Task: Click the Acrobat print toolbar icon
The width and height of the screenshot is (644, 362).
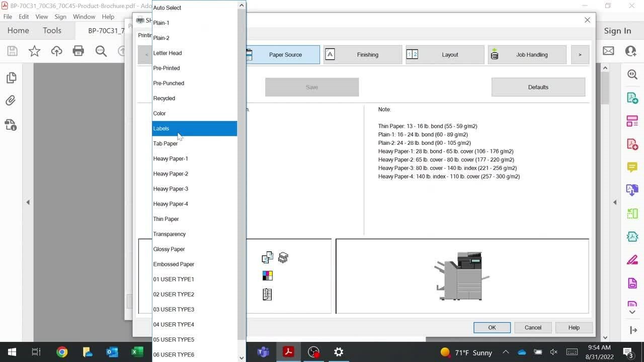Action: 78,51
